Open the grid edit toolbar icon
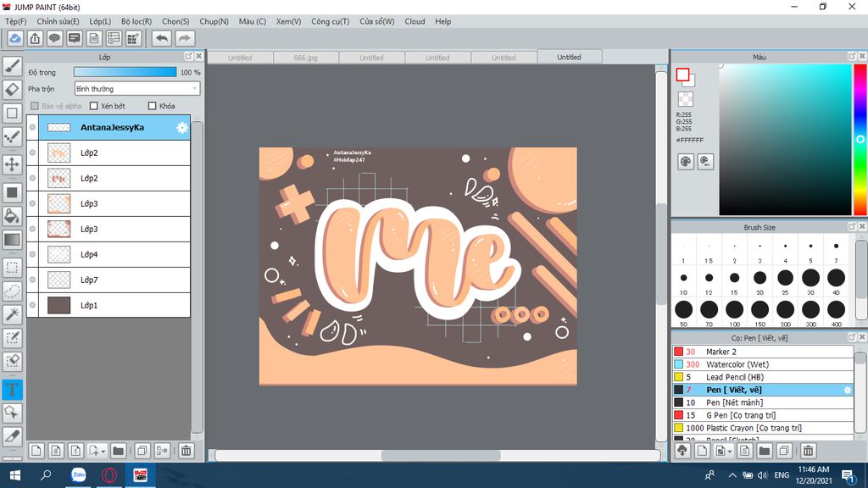This screenshot has width=868, height=488. point(133,38)
